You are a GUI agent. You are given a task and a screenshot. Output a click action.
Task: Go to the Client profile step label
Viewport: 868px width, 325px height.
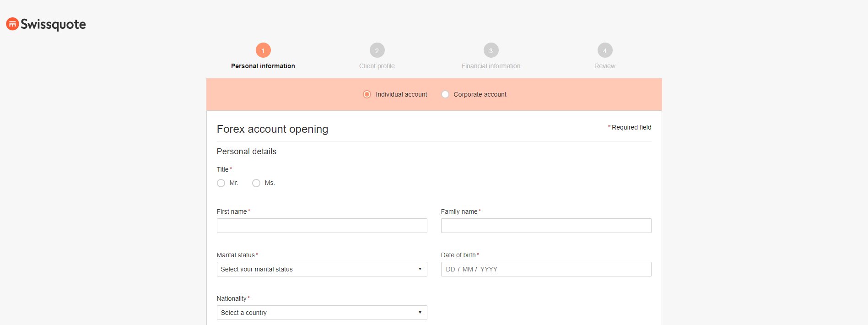click(x=377, y=66)
